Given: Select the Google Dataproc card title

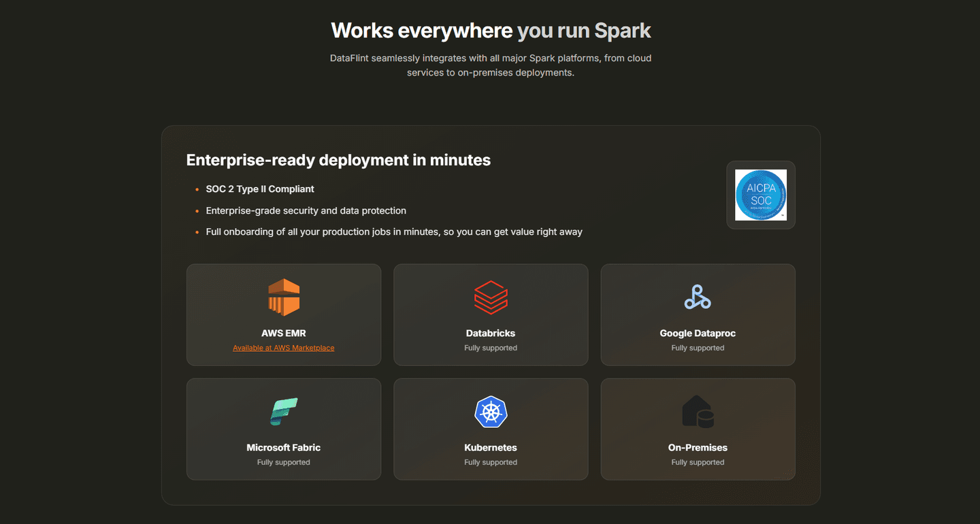Looking at the screenshot, I should 698,333.
